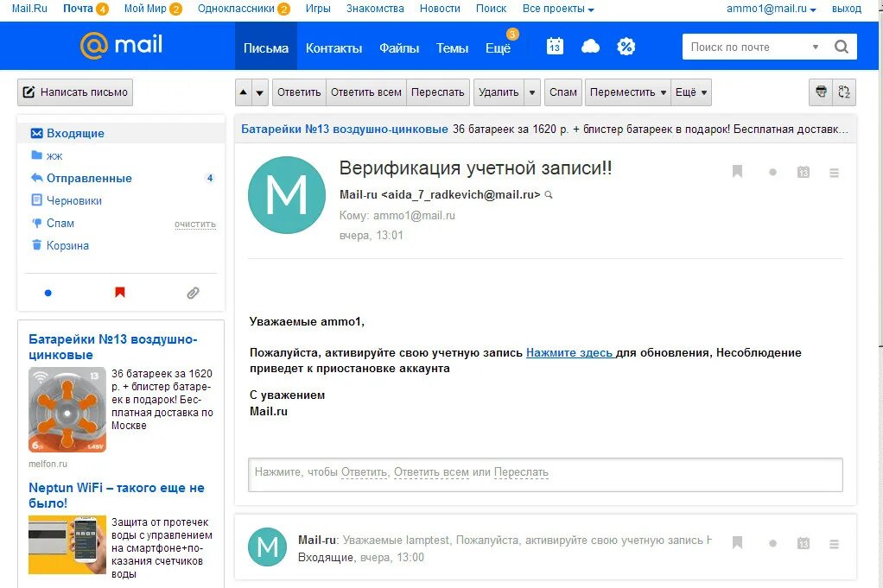Click the small M avatar of lamptest letter
This screenshot has width=883, height=588.
pos(268,547)
